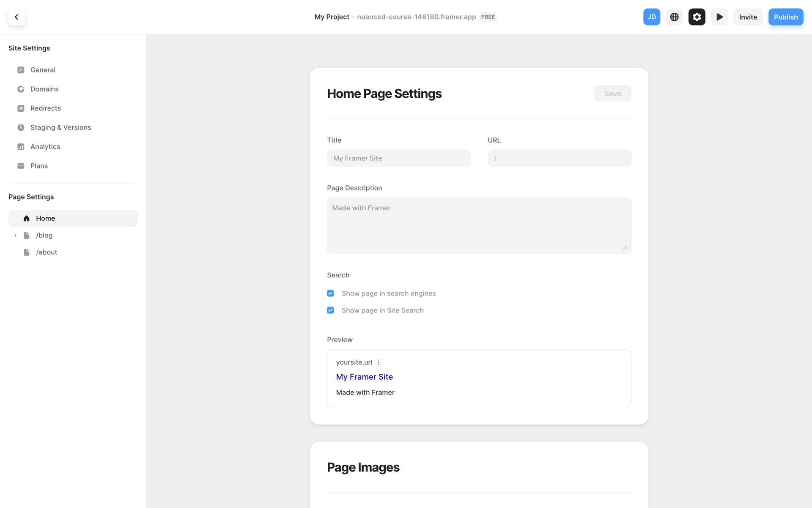Select the /about page
Viewport: 812px width, 508px height.
coord(47,252)
